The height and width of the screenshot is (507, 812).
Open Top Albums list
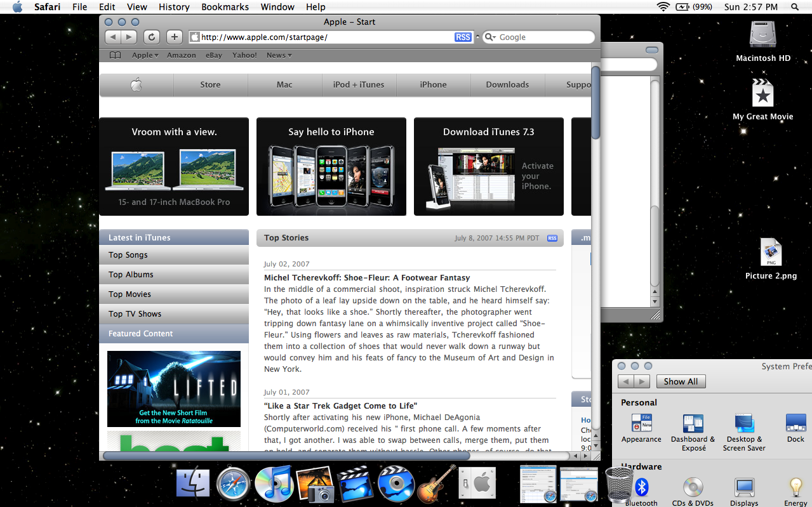(x=174, y=275)
